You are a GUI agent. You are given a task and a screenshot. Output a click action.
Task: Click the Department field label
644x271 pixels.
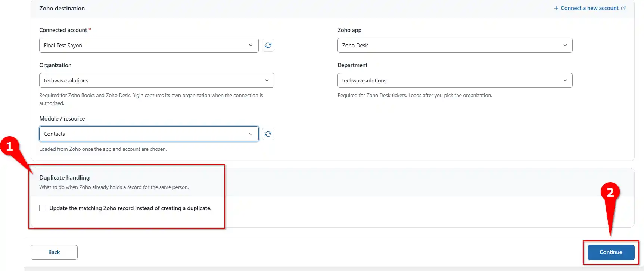pos(352,65)
